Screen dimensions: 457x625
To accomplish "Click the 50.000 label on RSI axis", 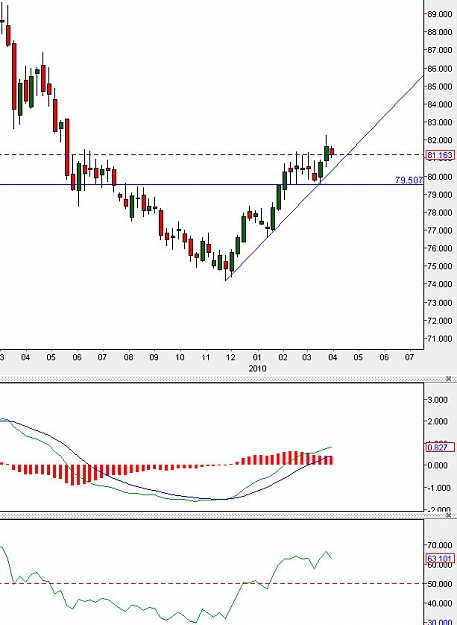I will coord(440,584).
